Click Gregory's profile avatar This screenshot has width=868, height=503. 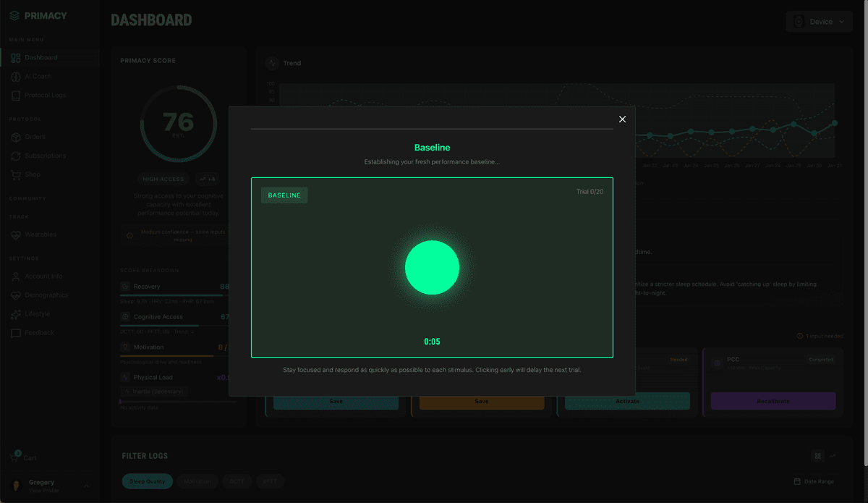pos(16,486)
